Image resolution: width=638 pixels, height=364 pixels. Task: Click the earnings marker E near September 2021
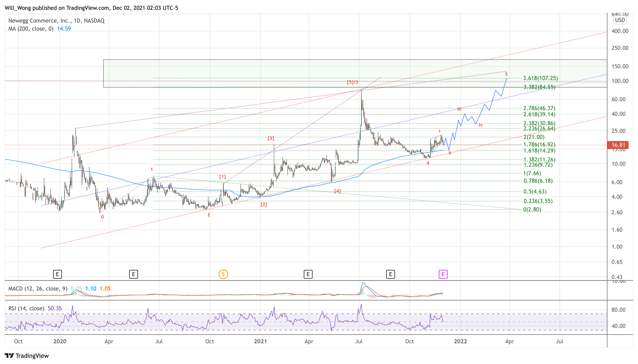click(390, 274)
